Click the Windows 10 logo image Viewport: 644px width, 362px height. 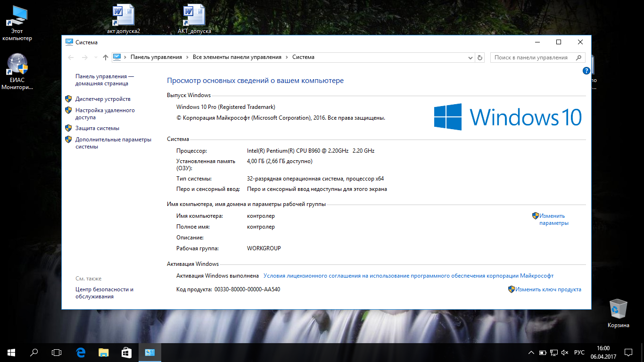tap(508, 117)
